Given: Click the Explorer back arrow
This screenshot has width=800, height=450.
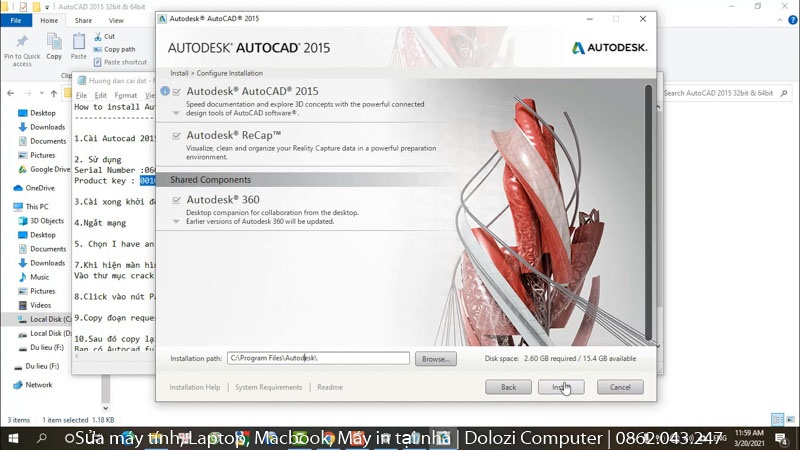Looking at the screenshot, I should tap(11, 93).
